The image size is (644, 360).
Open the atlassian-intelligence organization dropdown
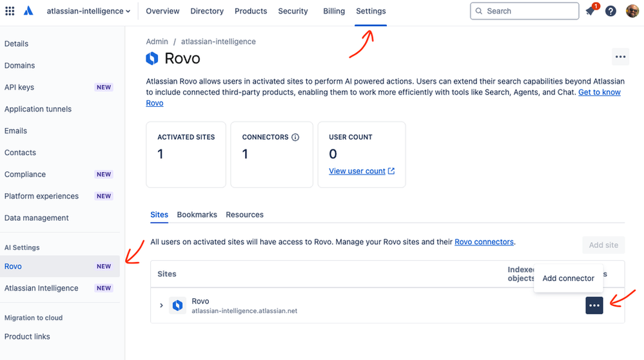[x=88, y=11]
